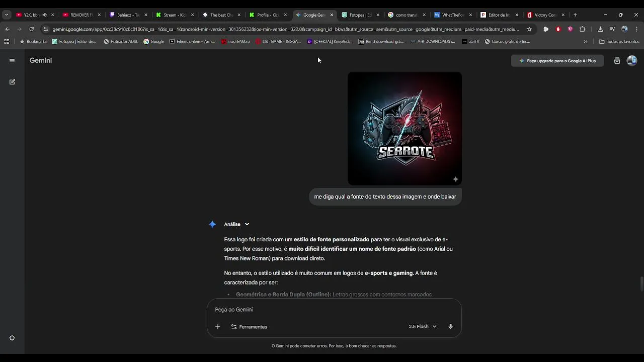This screenshot has height=362, width=644.
Task: Open the Todos os favoritos folder
Action: click(619, 42)
